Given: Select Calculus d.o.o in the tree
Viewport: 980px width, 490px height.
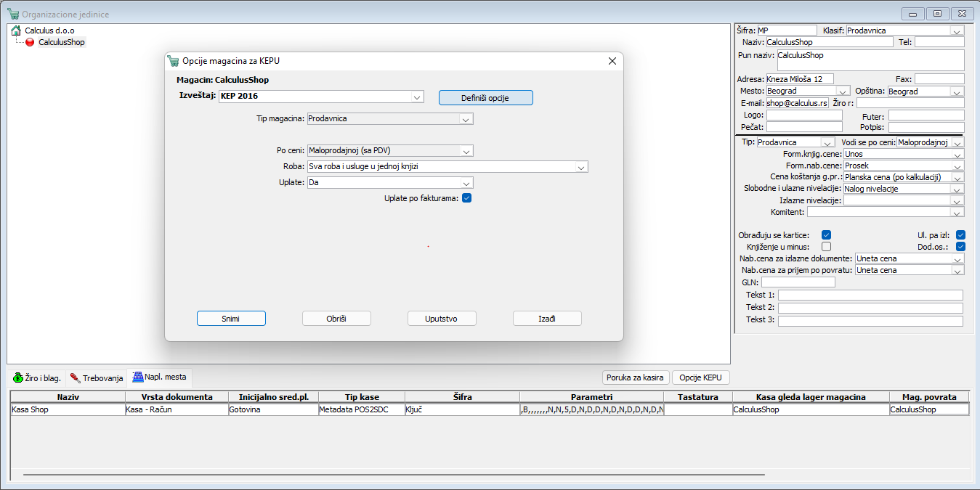Looking at the screenshot, I should (49, 30).
